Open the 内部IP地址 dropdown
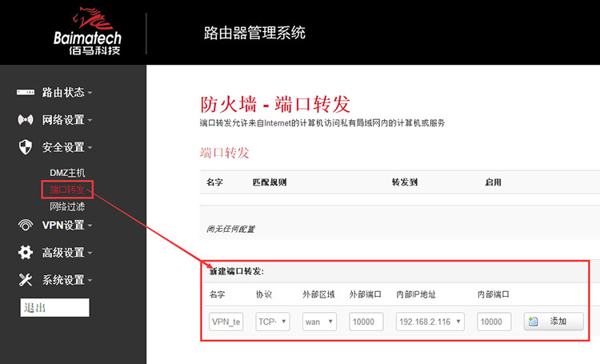Image resolution: width=600 pixels, height=364 pixels. pos(430,322)
